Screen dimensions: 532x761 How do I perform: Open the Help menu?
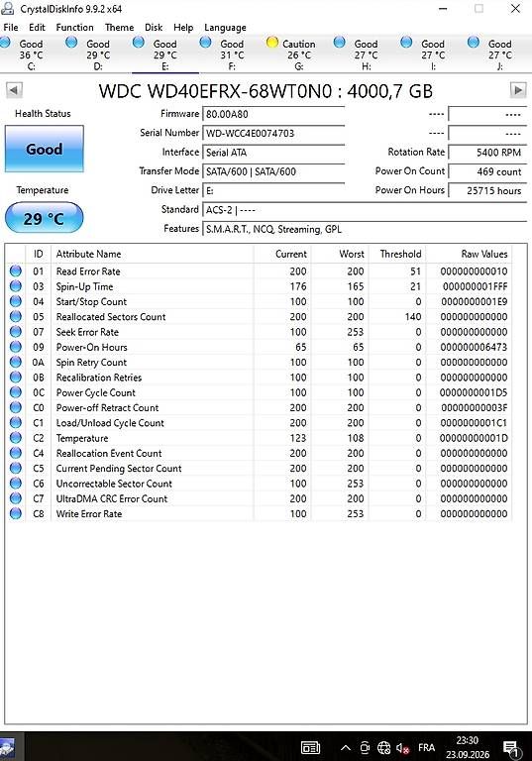(x=183, y=27)
